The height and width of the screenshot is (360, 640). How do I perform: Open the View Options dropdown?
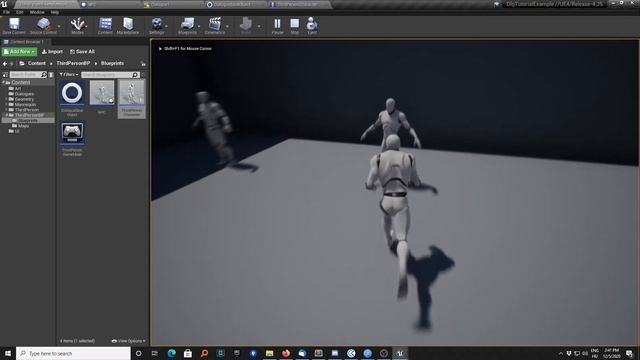(x=129, y=341)
